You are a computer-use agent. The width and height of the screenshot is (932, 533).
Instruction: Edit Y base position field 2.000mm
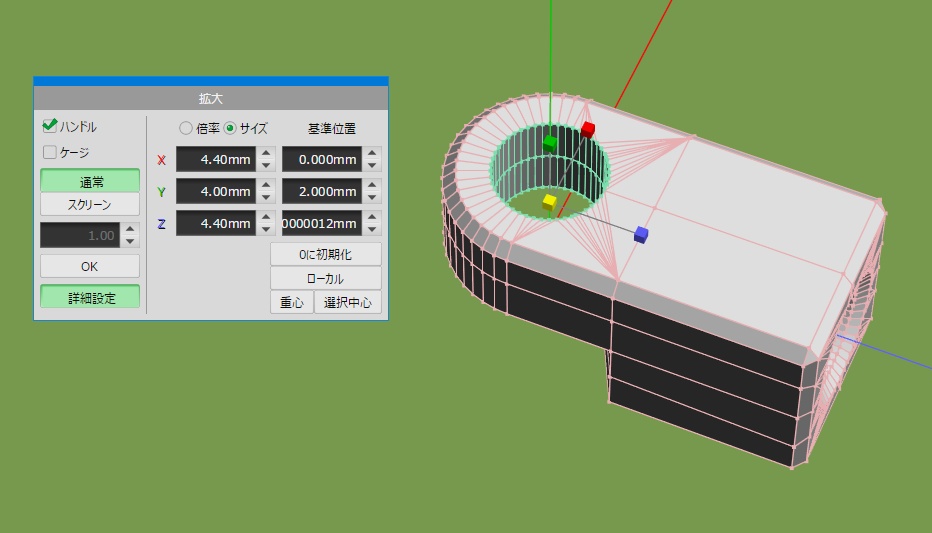click(322, 191)
